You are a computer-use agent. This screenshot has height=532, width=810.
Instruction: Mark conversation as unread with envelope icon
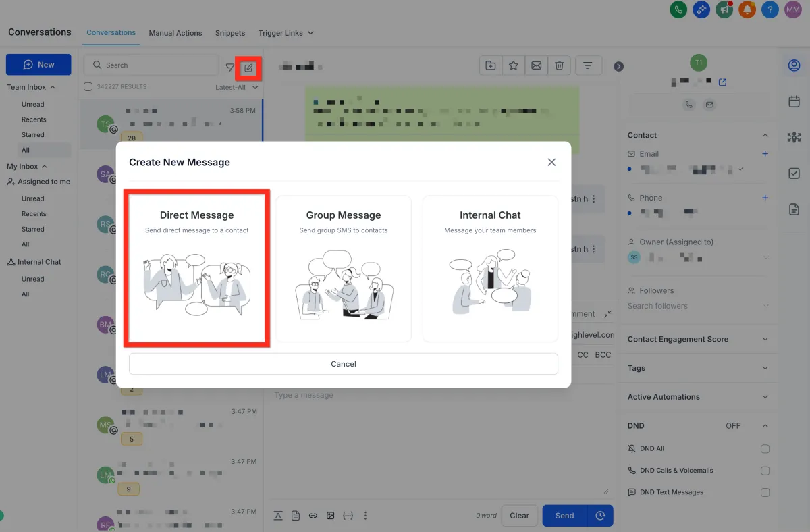tap(536, 65)
